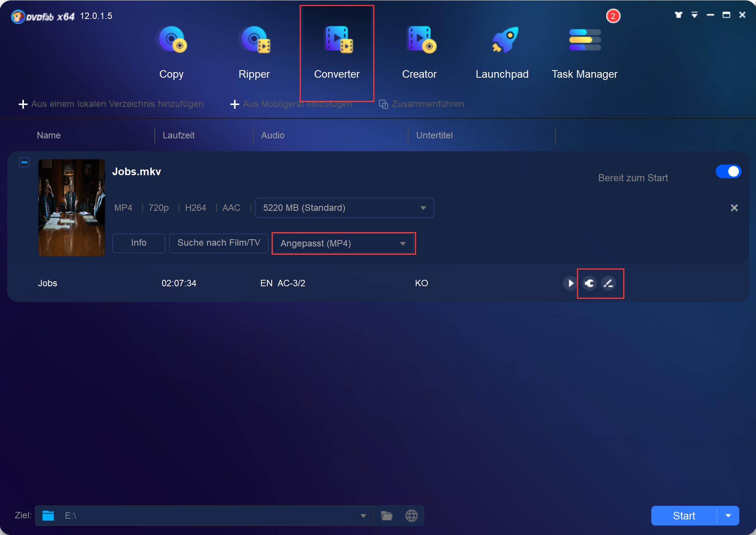Open the Launchpad
Image resolution: width=756 pixels, height=535 pixels.
[502, 52]
